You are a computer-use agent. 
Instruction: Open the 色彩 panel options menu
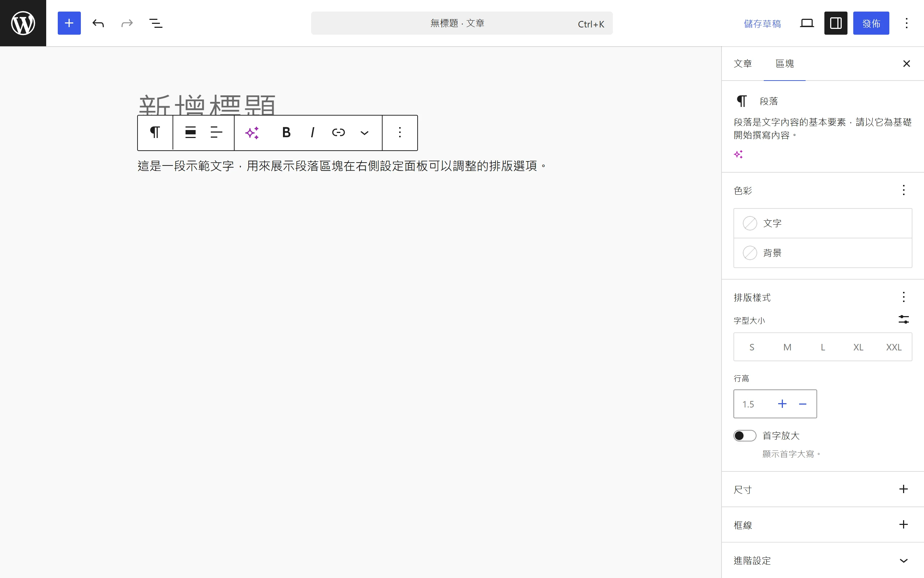click(x=903, y=190)
